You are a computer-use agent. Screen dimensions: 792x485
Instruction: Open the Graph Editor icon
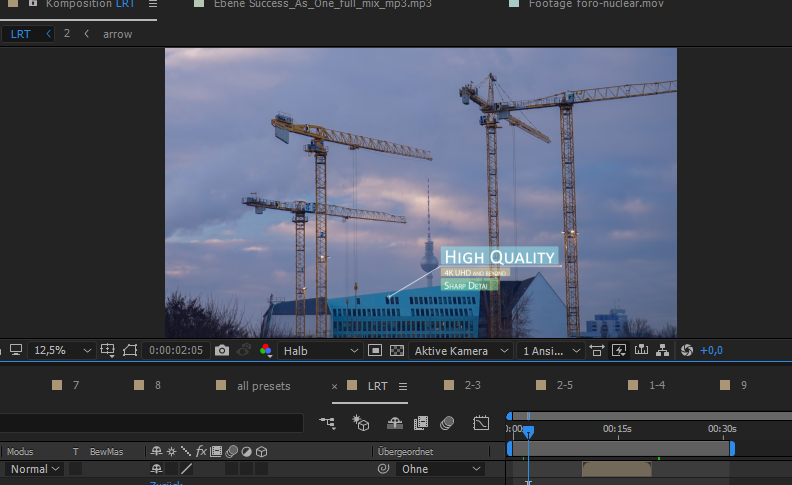[x=481, y=422]
